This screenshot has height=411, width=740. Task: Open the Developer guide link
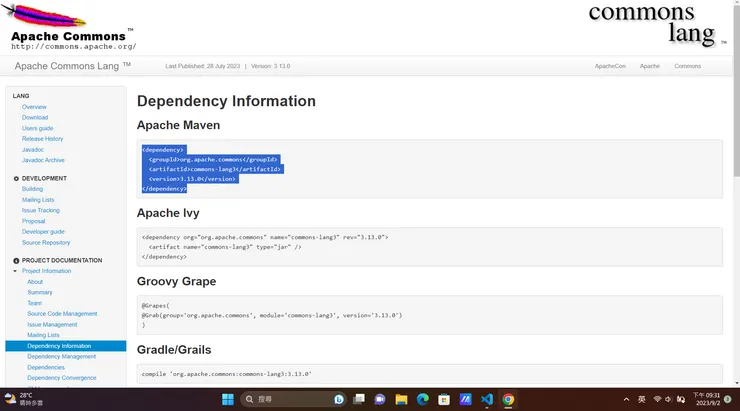click(43, 232)
